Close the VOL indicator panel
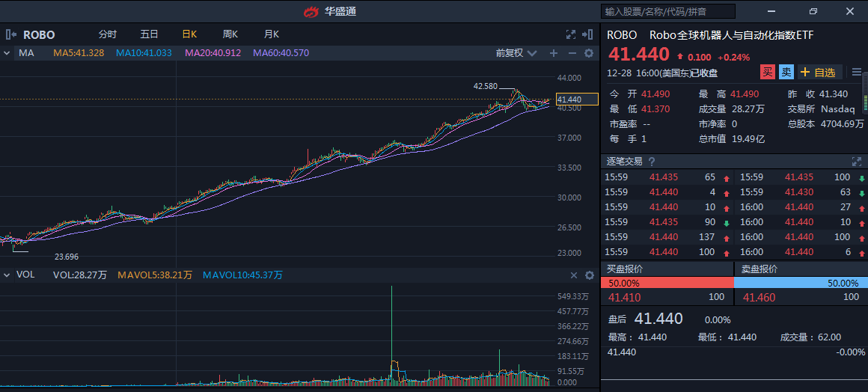Viewport: 868px width, 392px height. pos(574,275)
